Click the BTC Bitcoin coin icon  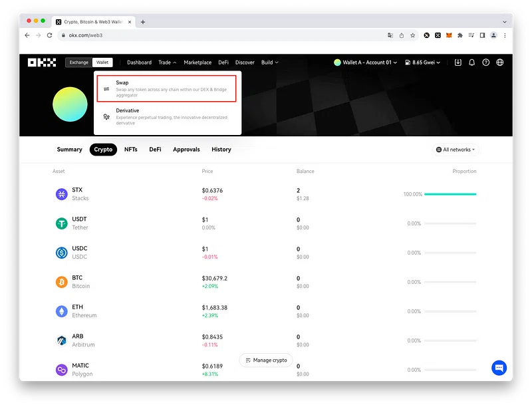(61, 282)
